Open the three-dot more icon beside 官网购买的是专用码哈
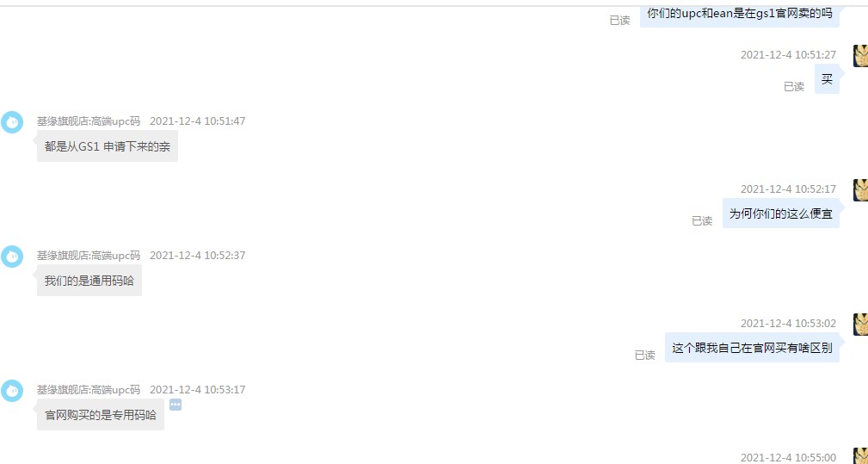This screenshot has width=868, height=464. coord(175,405)
